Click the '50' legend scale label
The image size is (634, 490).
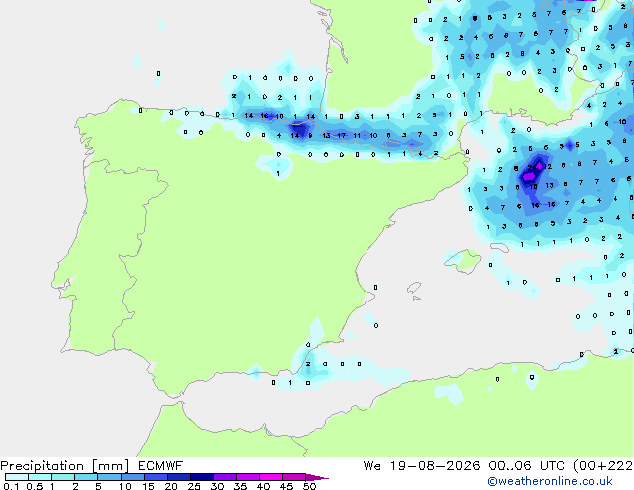(x=309, y=486)
